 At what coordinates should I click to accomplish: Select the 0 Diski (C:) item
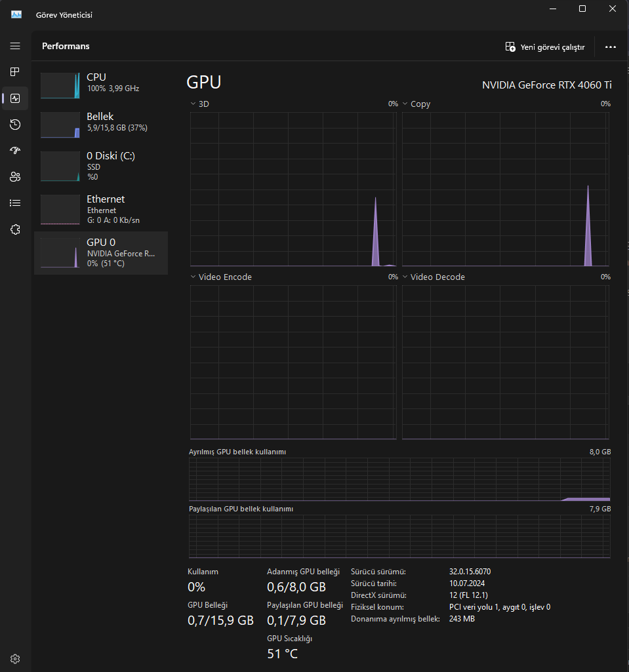tap(101, 167)
